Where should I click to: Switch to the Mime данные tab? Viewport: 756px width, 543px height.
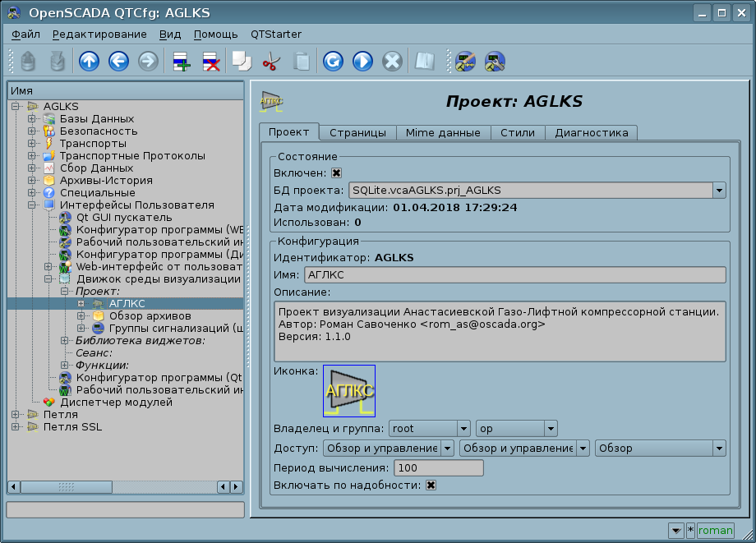click(443, 133)
